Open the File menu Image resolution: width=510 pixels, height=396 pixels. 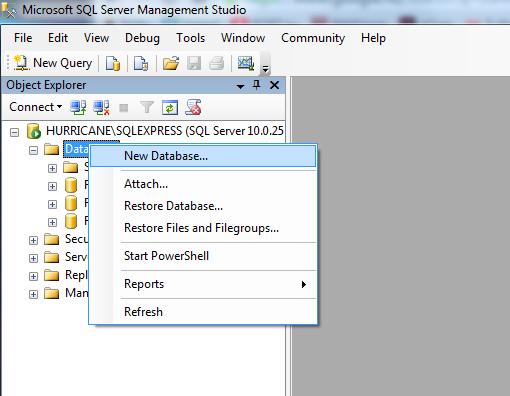click(x=23, y=38)
